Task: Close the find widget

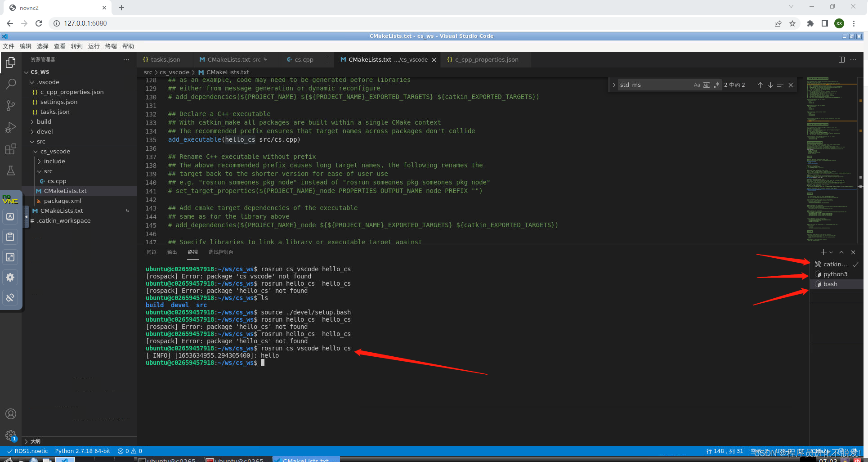Action: 791,85
